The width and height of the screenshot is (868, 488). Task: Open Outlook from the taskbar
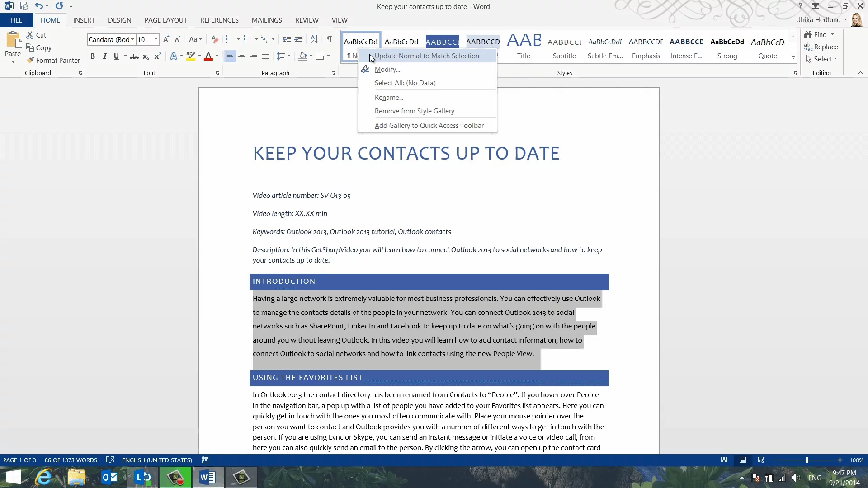109,477
